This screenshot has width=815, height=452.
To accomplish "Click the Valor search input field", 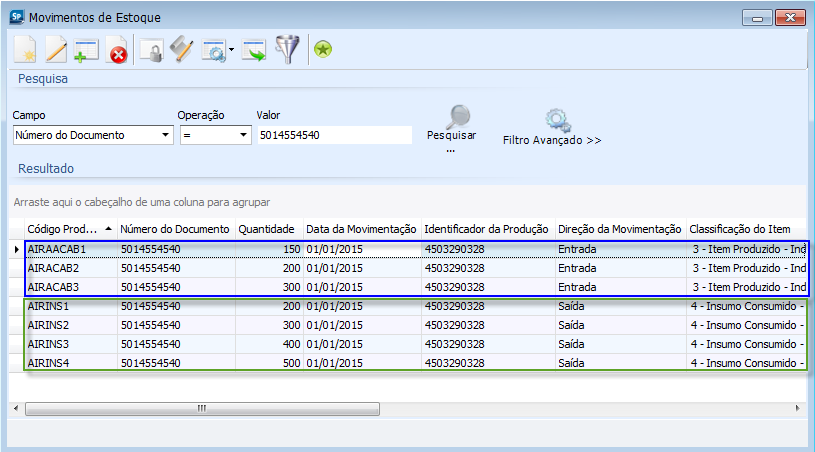I will pyautogui.click(x=333, y=135).
